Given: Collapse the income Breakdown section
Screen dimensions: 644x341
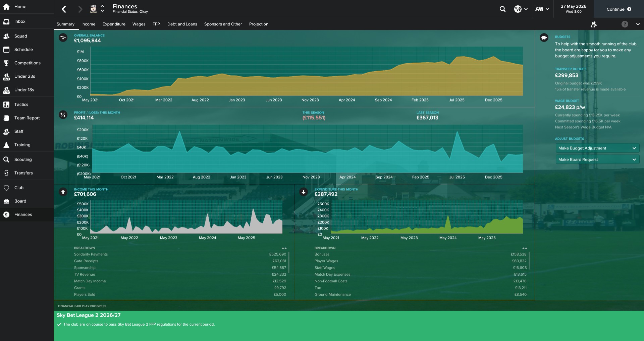Looking at the screenshot, I should [x=284, y=248].
